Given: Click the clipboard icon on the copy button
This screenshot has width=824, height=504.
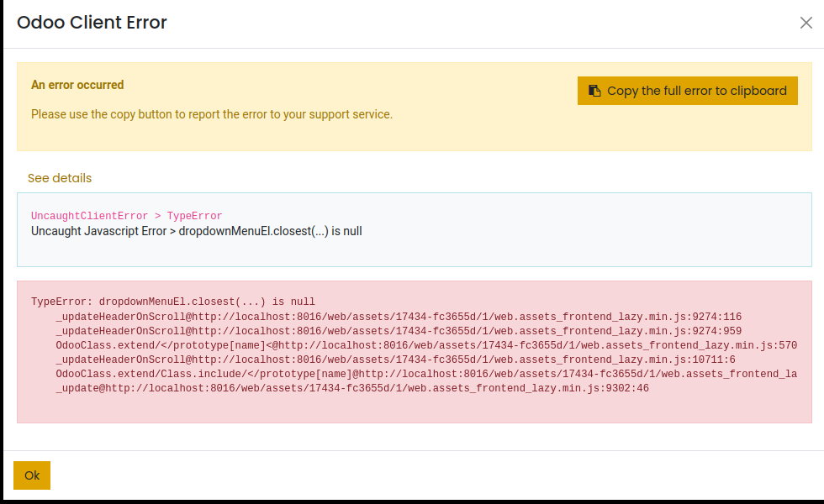Looking at the screenshot, I should 596,90.
